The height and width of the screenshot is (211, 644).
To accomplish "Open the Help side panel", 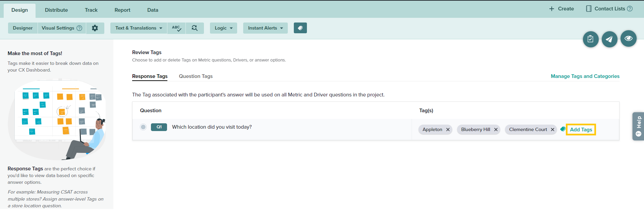I will point(638,126).
